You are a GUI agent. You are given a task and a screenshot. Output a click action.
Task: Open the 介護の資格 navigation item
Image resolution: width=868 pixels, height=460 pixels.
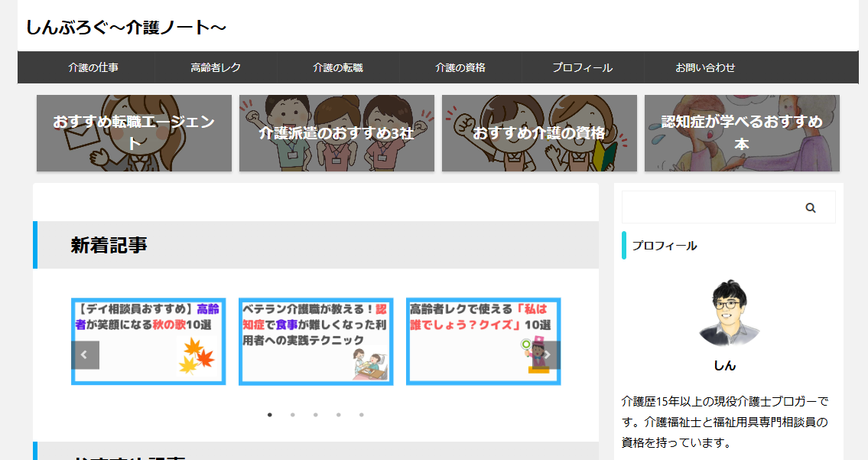[460, 67]
